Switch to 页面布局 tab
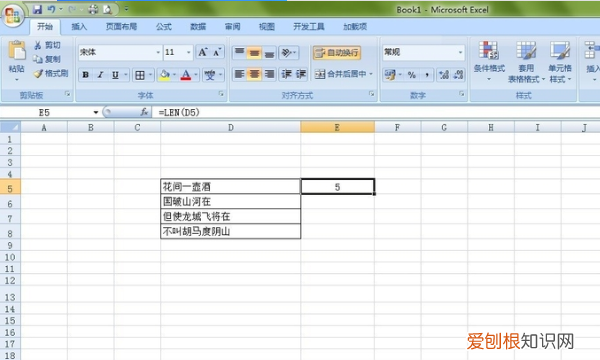Screen dimensions: 600x360 click(121, 26)
